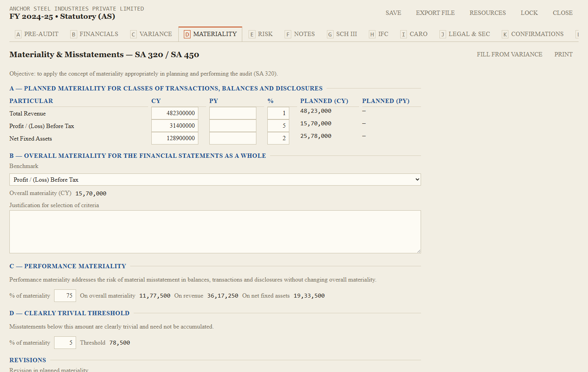The image size is (588, 372).
Task: Click the justification for criteria text area
Action: coord(215,232)
